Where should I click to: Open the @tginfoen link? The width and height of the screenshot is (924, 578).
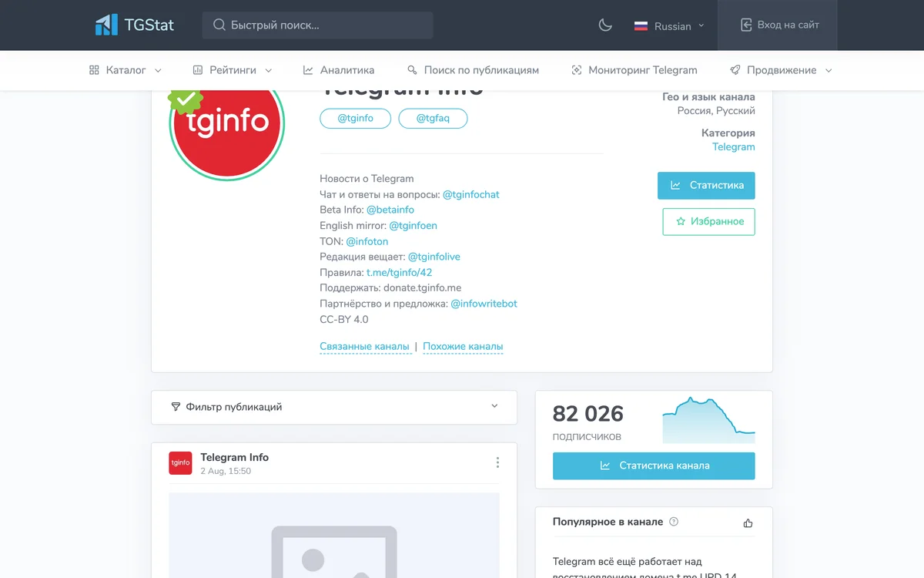point(413,226)
